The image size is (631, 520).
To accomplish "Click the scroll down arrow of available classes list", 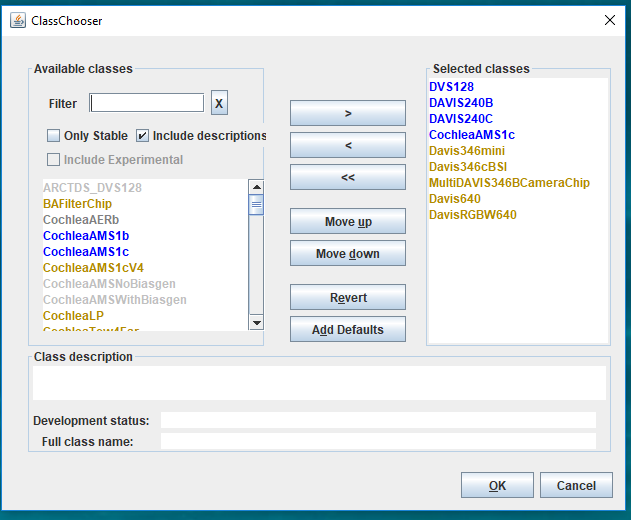I will tap(256, 323).
